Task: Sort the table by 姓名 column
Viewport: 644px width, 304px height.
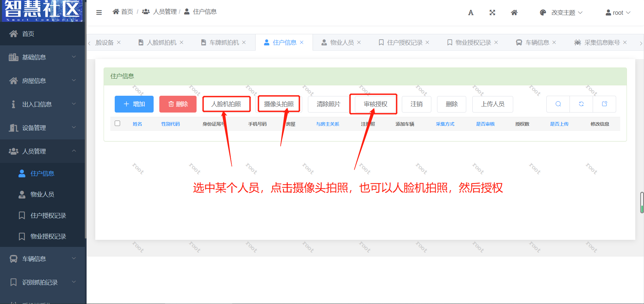Action: 137,123
